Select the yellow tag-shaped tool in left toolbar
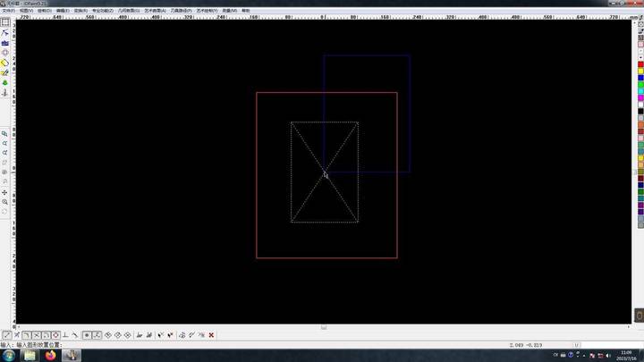Image resolution: width=644 pixels, height=362 pixels. (x=5, y=63)
